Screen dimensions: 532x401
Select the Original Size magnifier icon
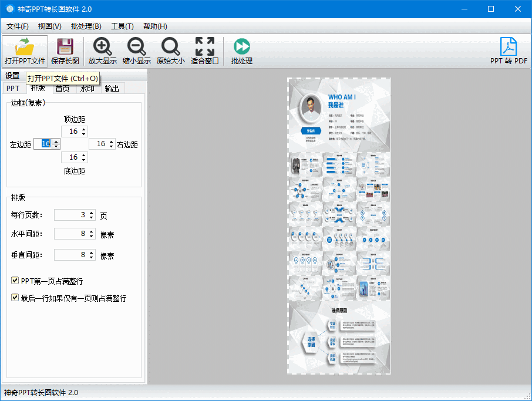[170, 46]
